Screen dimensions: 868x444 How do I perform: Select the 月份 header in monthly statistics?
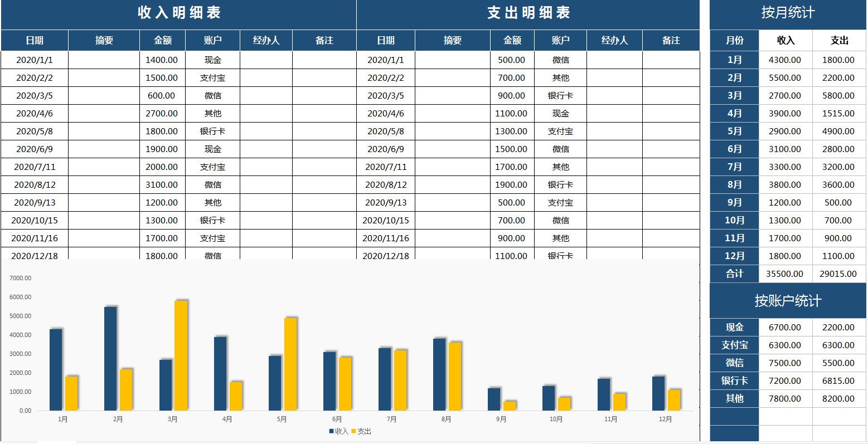coord(734,40)
